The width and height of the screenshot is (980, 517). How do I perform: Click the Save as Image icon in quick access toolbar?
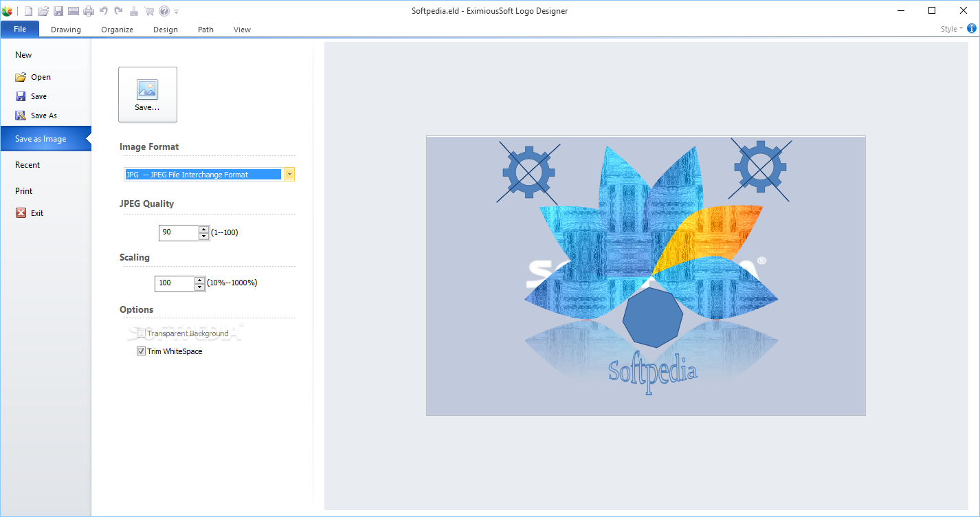73,11
